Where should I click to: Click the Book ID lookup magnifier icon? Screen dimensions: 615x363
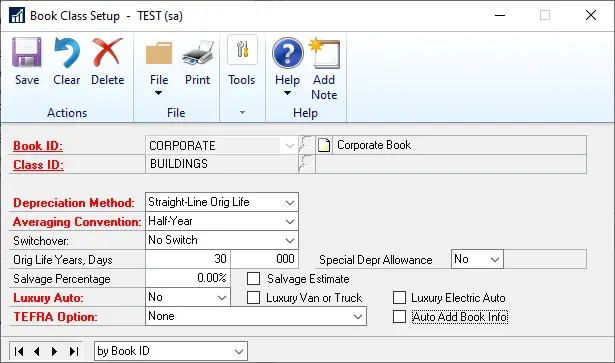pos(306,145)
